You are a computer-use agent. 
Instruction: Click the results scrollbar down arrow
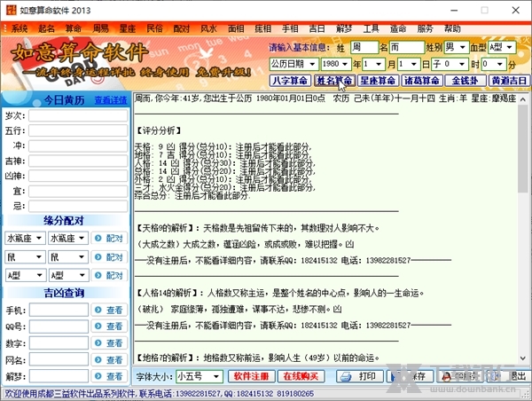[523, 358]
